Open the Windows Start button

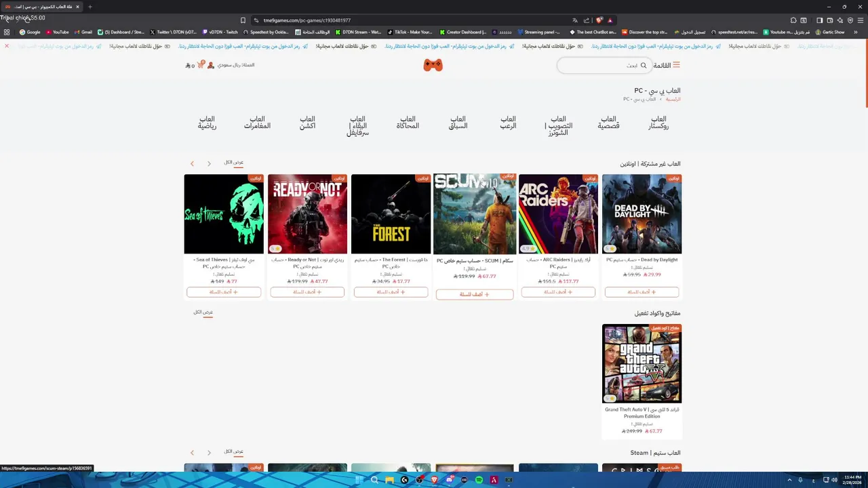358,480
